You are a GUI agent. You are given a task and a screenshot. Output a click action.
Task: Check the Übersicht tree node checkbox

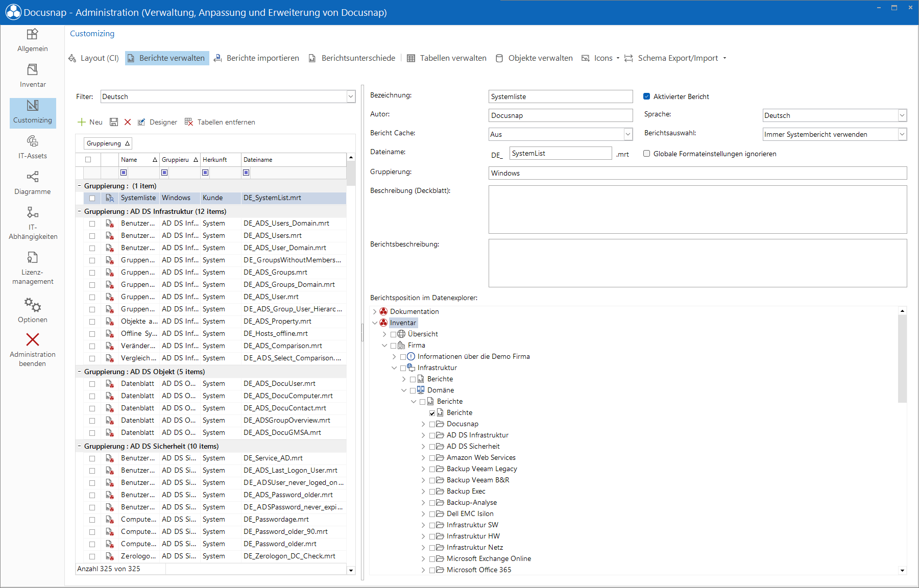pos(394,334)
